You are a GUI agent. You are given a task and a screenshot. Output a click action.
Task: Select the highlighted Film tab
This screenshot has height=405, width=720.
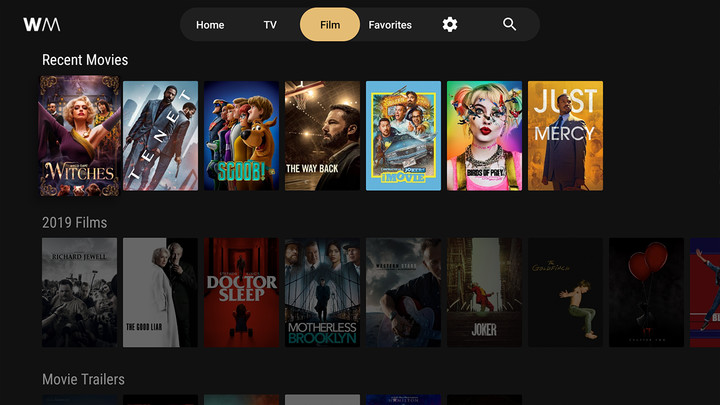pyautogui.click(x=330, y=25)
